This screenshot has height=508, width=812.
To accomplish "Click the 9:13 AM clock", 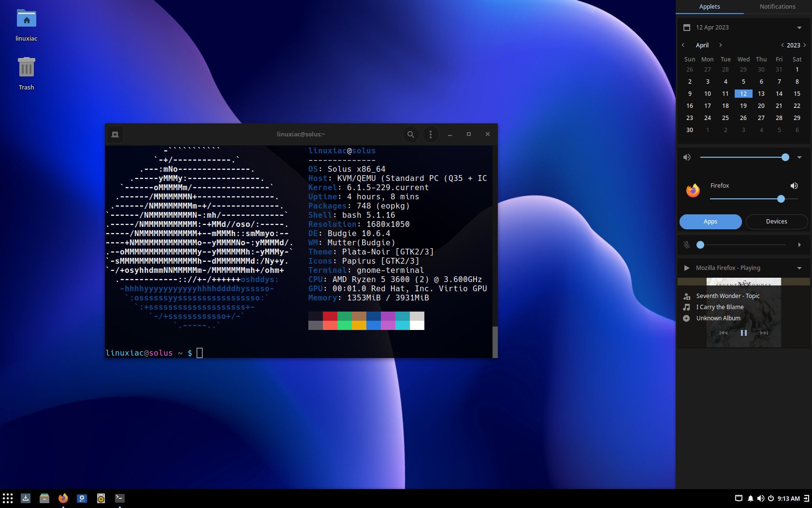I will click(x=789, y=498).
